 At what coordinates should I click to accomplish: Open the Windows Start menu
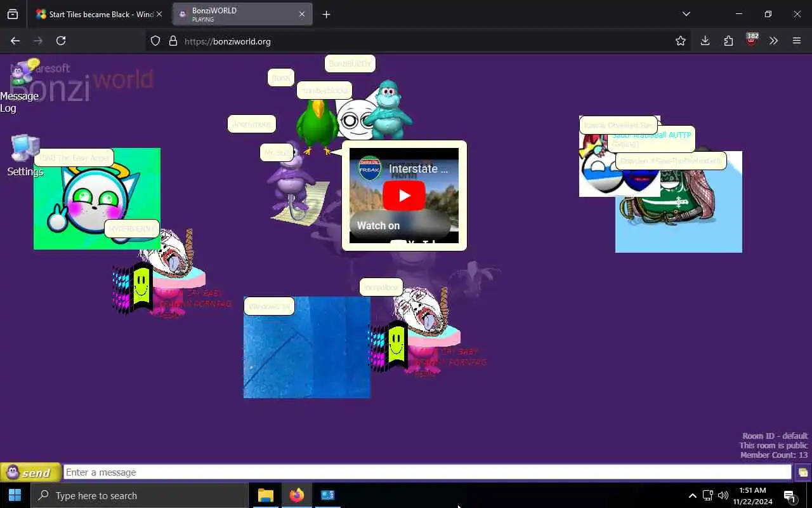click(x=15, y=495)
